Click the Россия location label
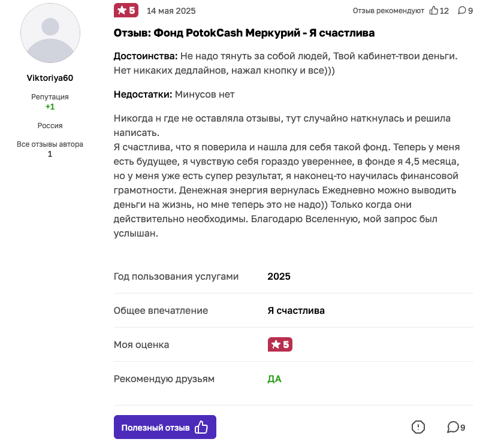Viewport: 492px width, 448px height. tap(50, 126)
